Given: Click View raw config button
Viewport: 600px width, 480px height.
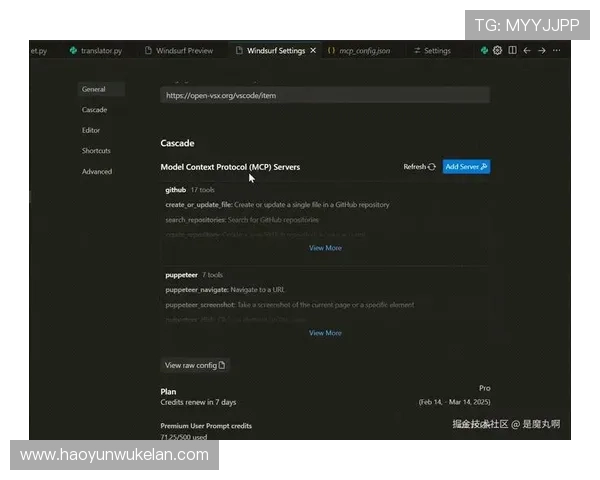Looking at the screenshot, I should pyautogui.click(x=196, y=365).
